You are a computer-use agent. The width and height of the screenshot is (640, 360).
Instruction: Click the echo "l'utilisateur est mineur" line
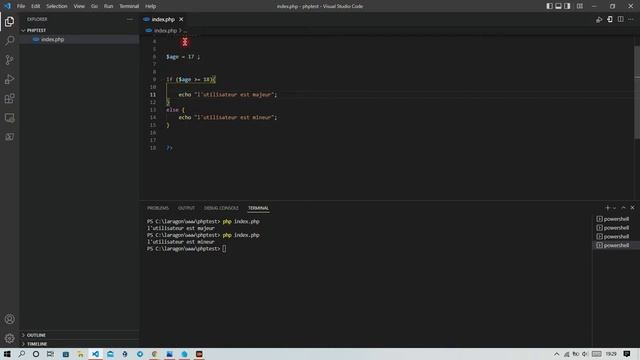pos(228,118)
